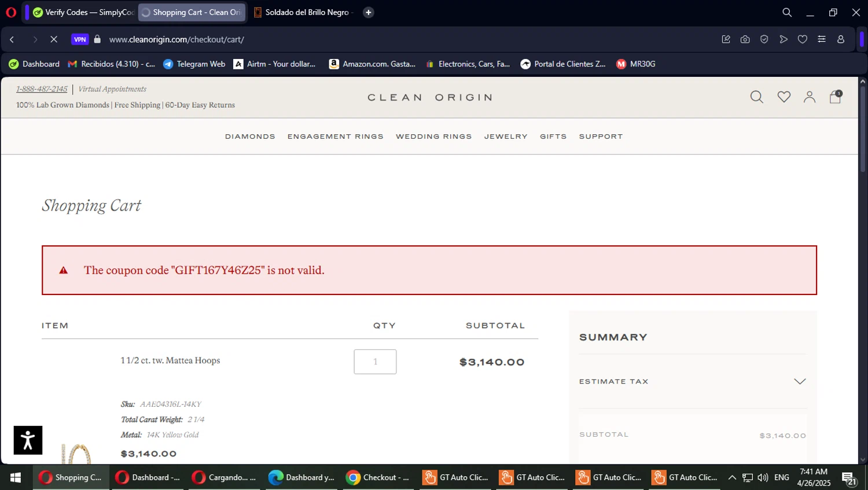Screen dimensions: 868x490
Task: Open the accessibility widget button
Action: (x=28, y=440)
